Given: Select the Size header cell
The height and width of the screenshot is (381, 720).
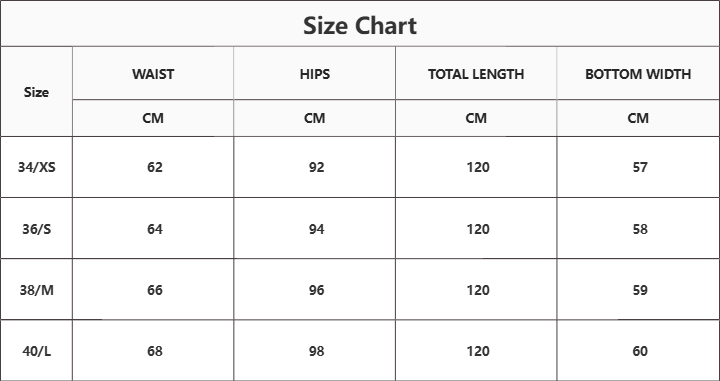Looking at the screenshot, I should coord(36,92).
